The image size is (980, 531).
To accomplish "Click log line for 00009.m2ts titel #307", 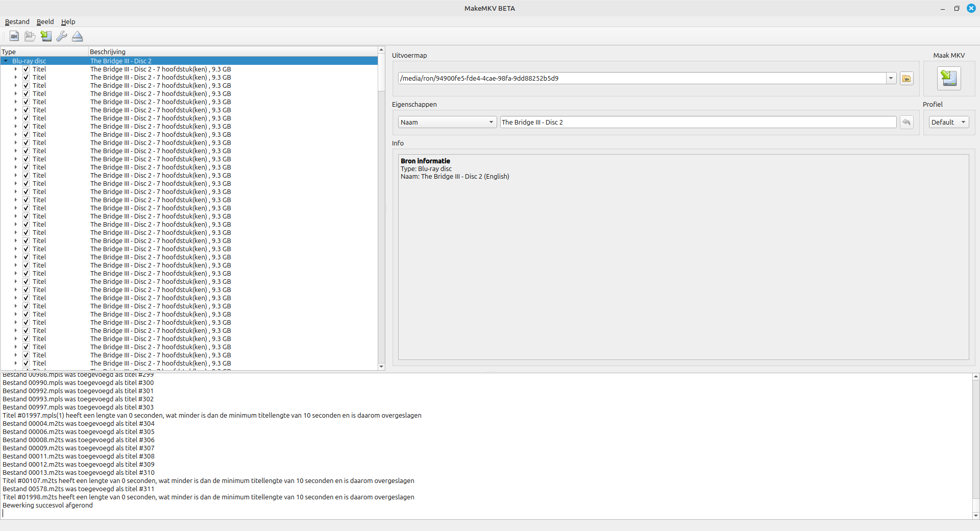I will click(x=79, y=448).
